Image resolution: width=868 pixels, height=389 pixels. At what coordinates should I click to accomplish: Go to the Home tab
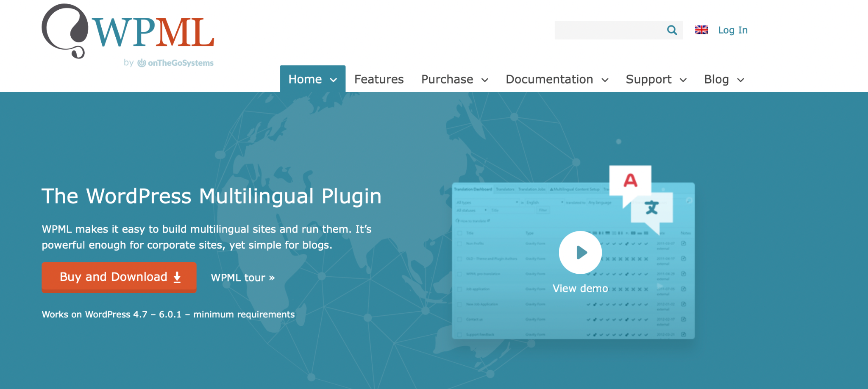tap(305, 80)
